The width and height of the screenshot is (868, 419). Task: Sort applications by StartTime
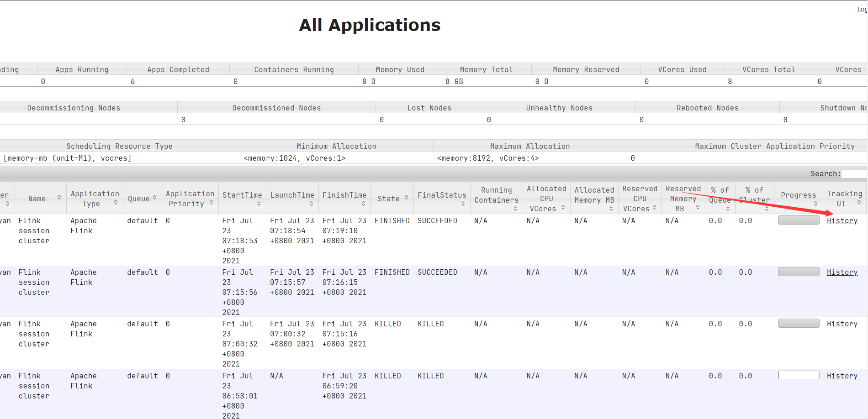pos(242,199)
